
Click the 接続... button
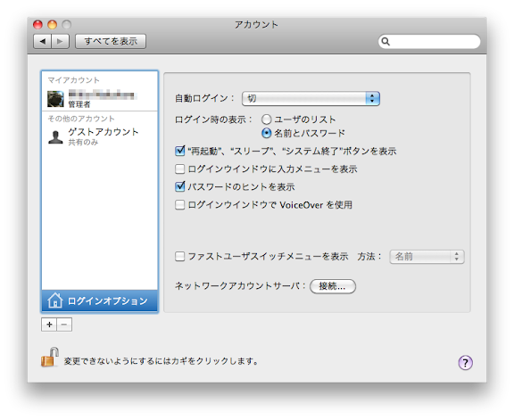[332, 286]
